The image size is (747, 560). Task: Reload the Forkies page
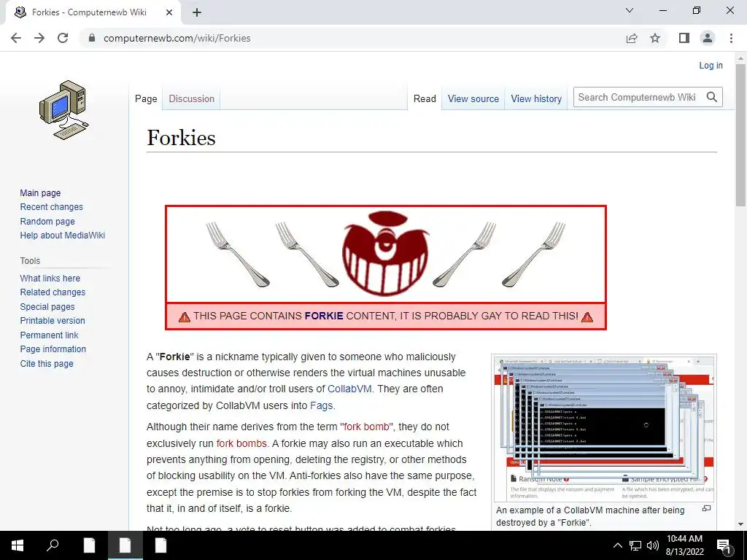pos(63,38)
